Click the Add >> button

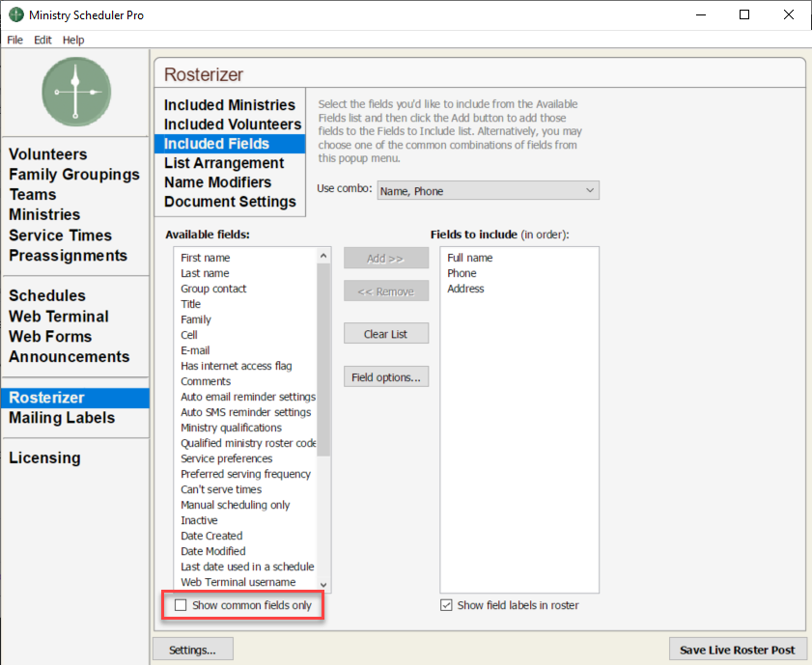[386, 259]
